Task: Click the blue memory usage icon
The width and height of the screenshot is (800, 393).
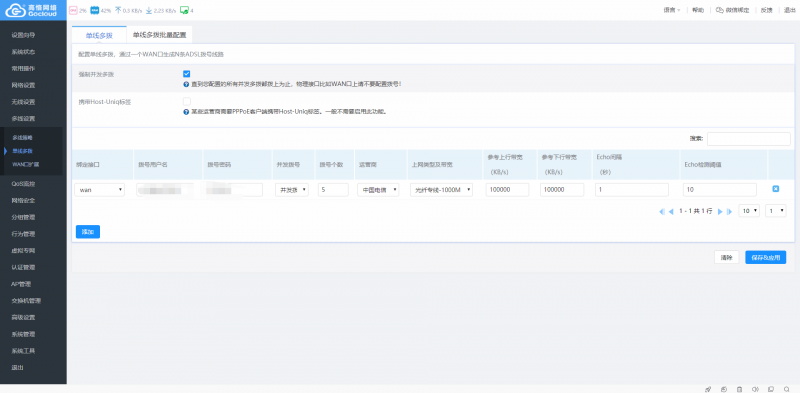Action: pyautogui.click(x=94, y=10)
